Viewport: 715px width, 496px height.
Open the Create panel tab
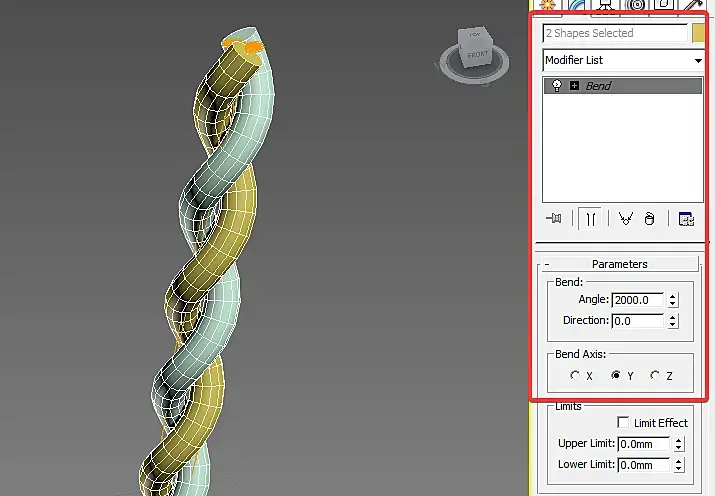(x=546, y=5)
